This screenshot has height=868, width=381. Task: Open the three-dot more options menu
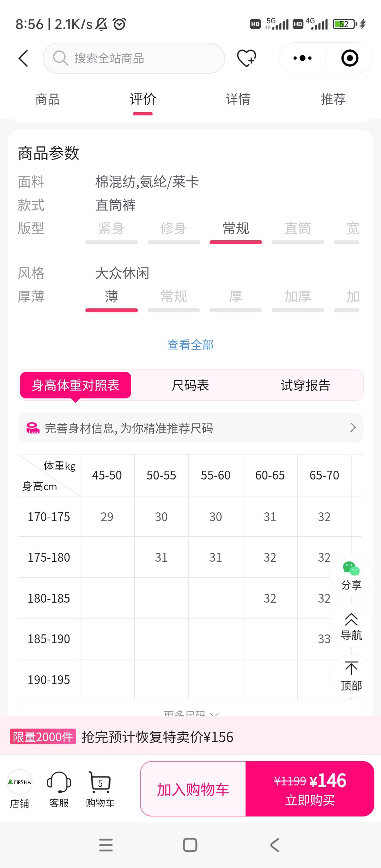tap(302, 58)
